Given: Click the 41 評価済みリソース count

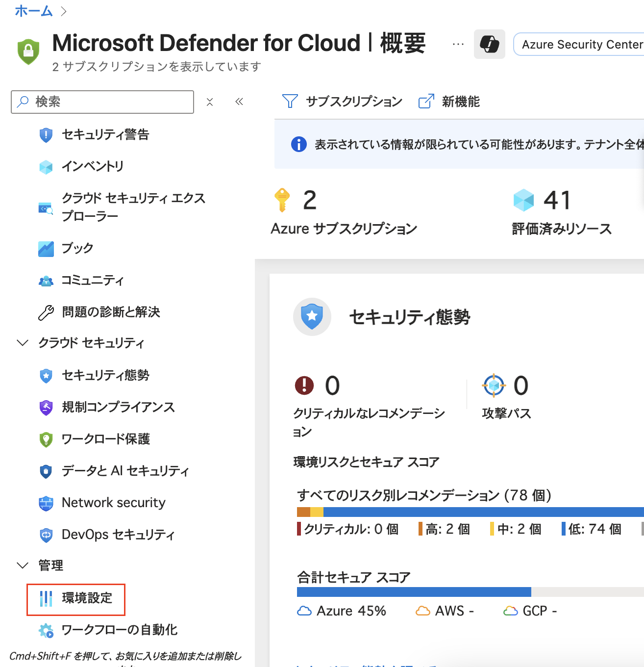Looking at the screenshot, I should point(557,200).
